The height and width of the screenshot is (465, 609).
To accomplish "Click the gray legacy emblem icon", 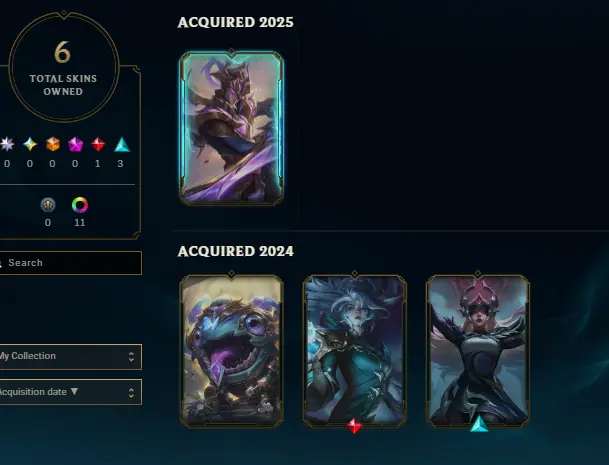I will coord(48,205).
